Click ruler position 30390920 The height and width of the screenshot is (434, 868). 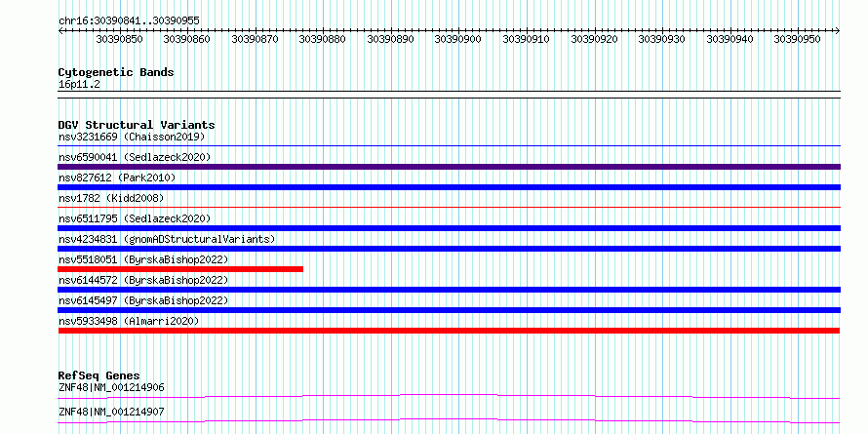point(594,39)
